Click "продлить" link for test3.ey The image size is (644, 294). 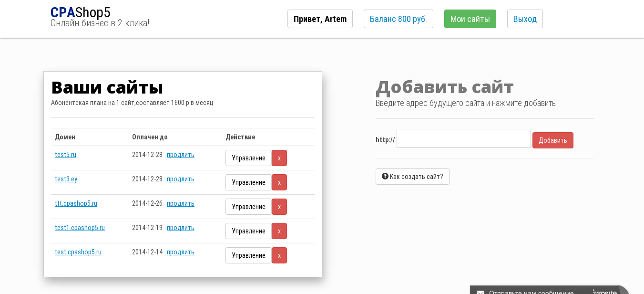point(180,179)
